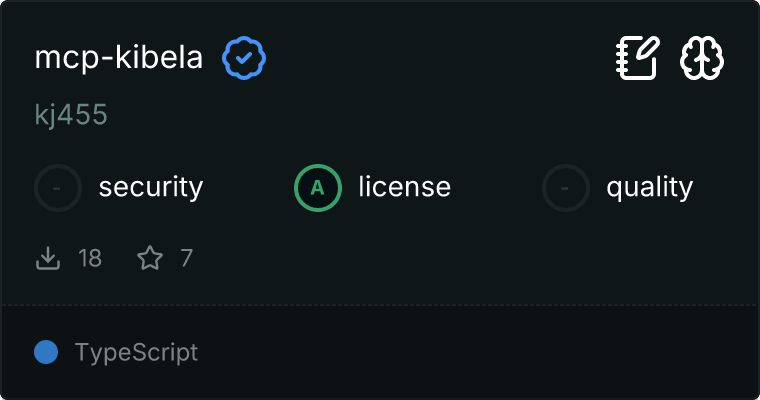Screen dimensions: 760x400
Task: Open the kj455 author profile
Action: (x=71, y=115)
